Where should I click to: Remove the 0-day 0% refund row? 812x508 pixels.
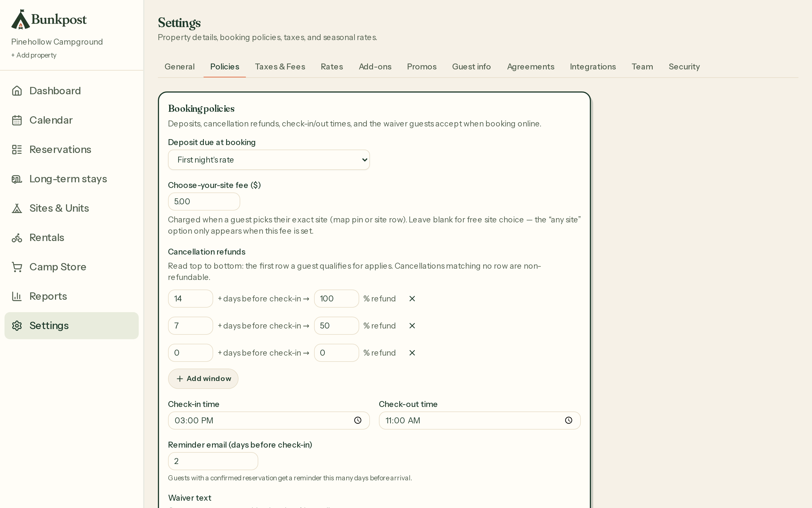pos(412,353)
